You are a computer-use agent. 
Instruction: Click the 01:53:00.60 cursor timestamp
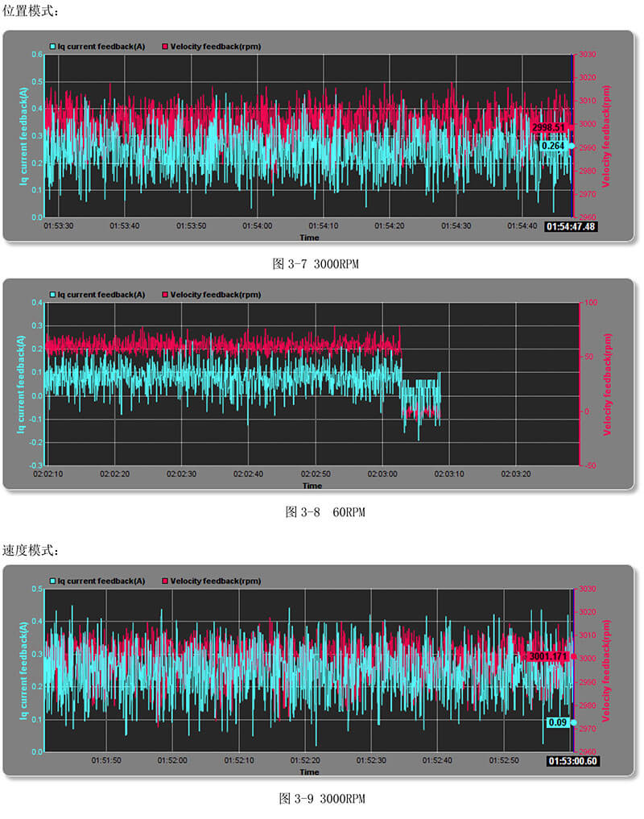click(x=572, y=761)
